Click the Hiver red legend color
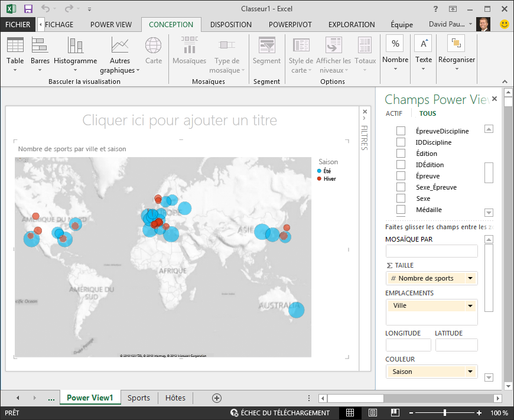This screenshot has width=514, height=420. pos(319,178)
